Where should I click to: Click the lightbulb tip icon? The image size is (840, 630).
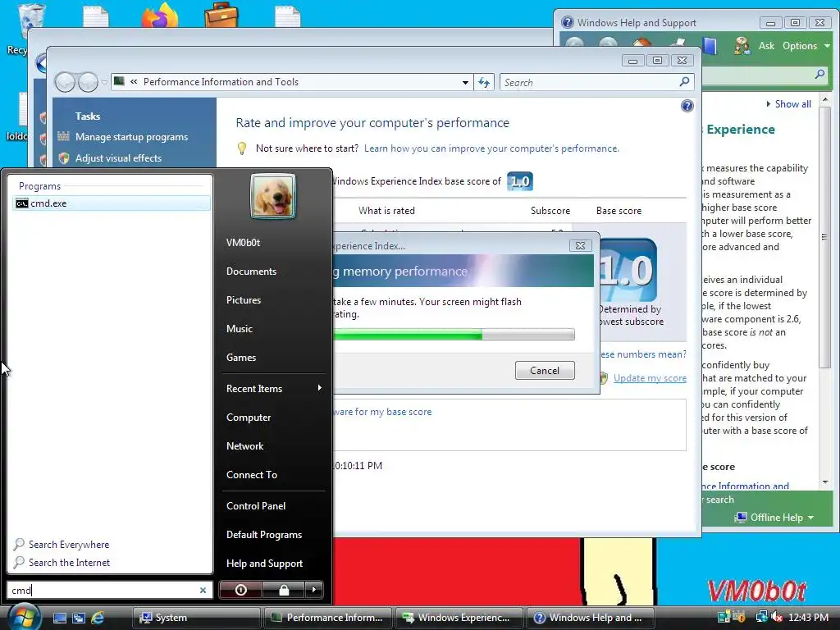(x=242, y=148)
